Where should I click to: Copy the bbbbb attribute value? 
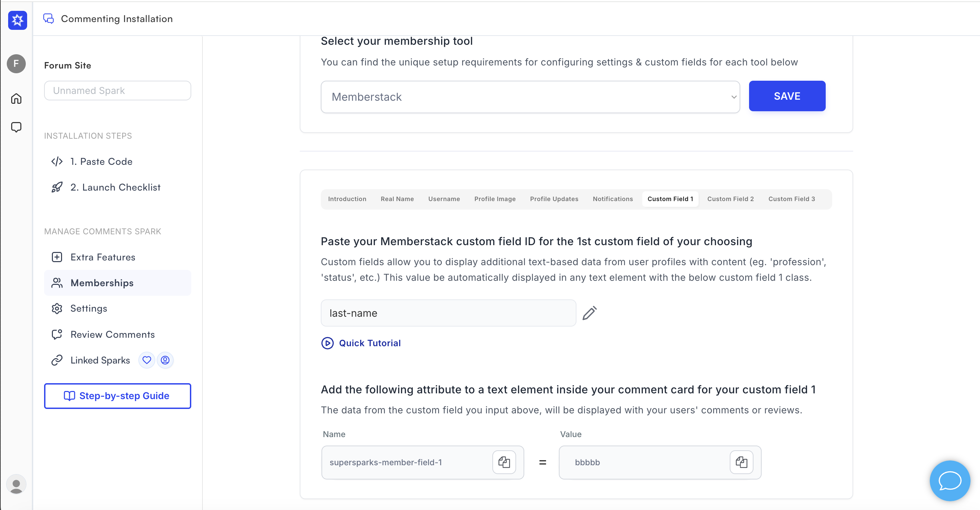[x=741, y=462]
